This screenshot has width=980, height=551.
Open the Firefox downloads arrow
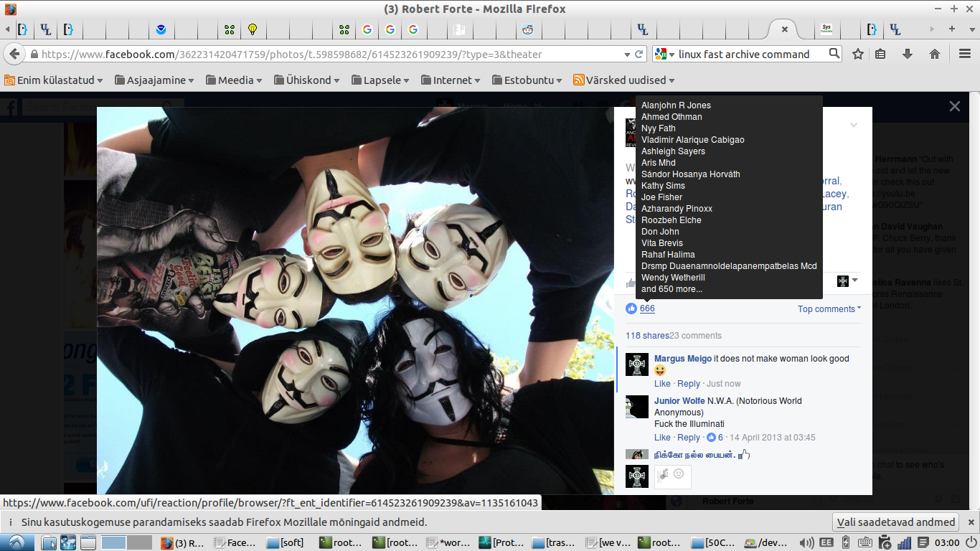pos(907,54)
